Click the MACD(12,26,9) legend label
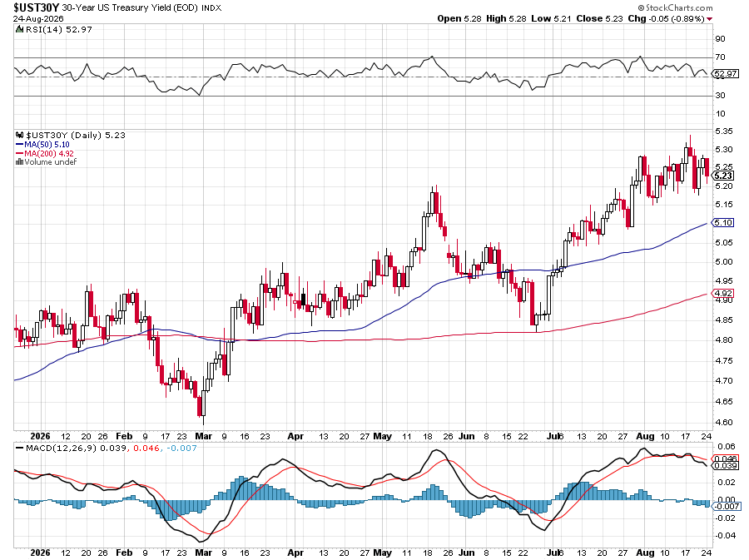 pyautogui.click(x=61, y=448)
